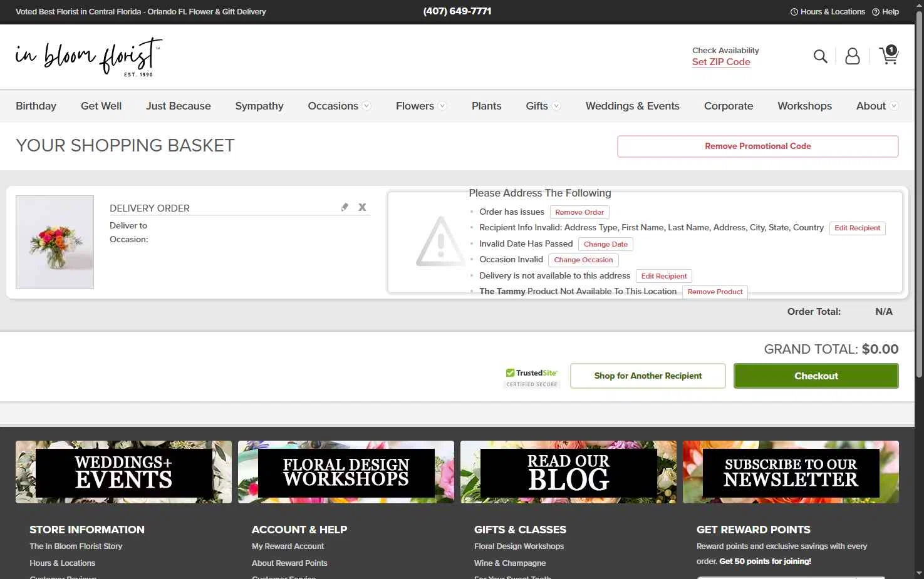Edit delivery order with pencil icon

[345, 207]
